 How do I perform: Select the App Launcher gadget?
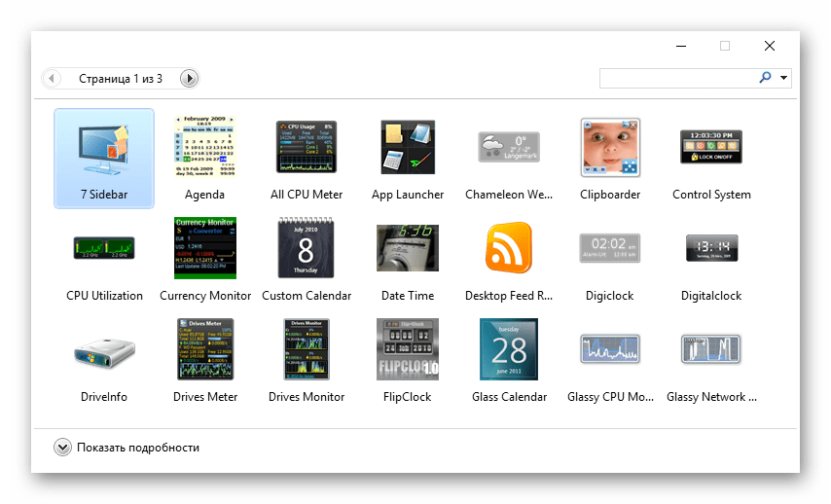coord(408,148)
